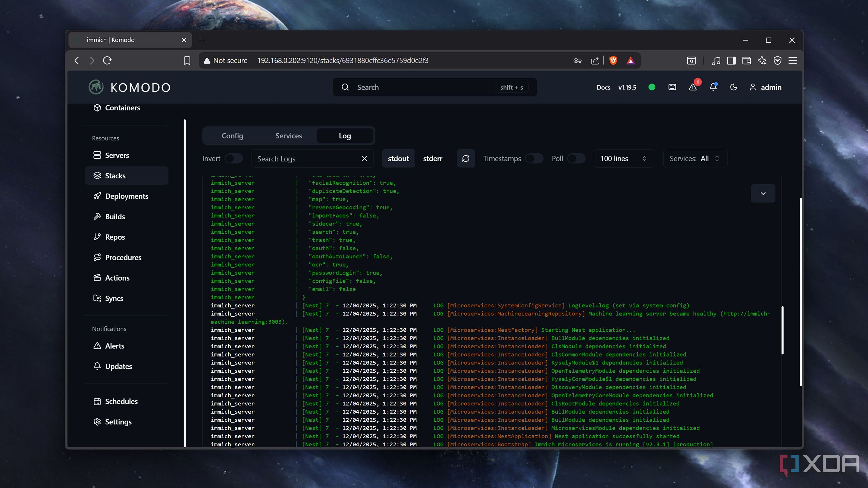
Task: Go to Deployments in the sidebar
Action: [x=126, y=196]
